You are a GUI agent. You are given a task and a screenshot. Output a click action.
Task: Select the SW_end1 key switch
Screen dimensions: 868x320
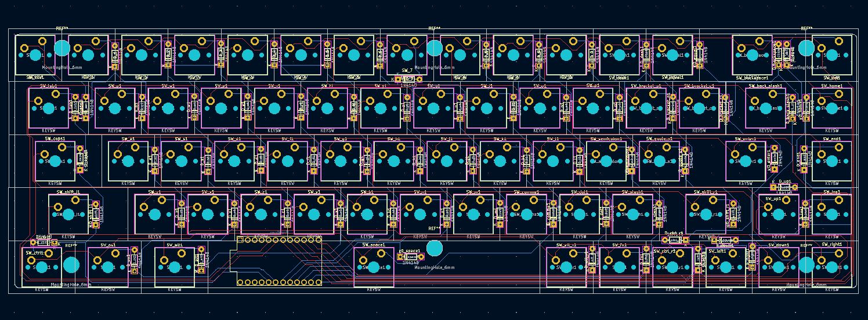tap(831, 161)
